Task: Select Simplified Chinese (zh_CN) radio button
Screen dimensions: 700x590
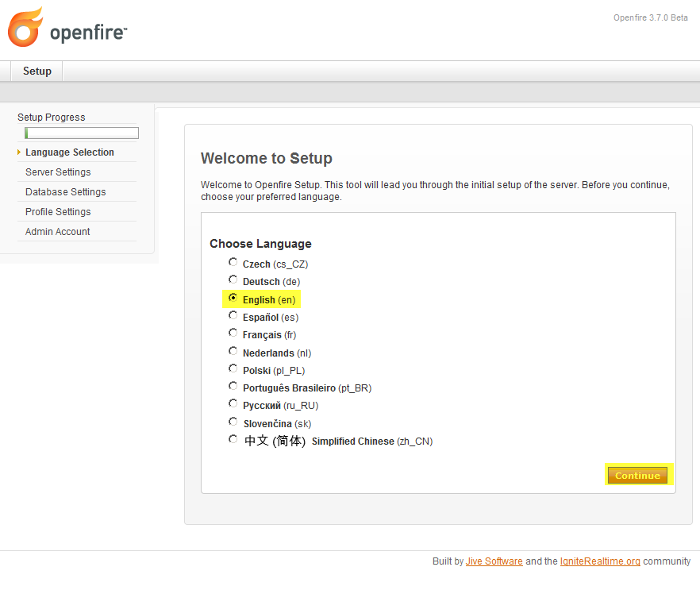Action: (x=233, y=439)
